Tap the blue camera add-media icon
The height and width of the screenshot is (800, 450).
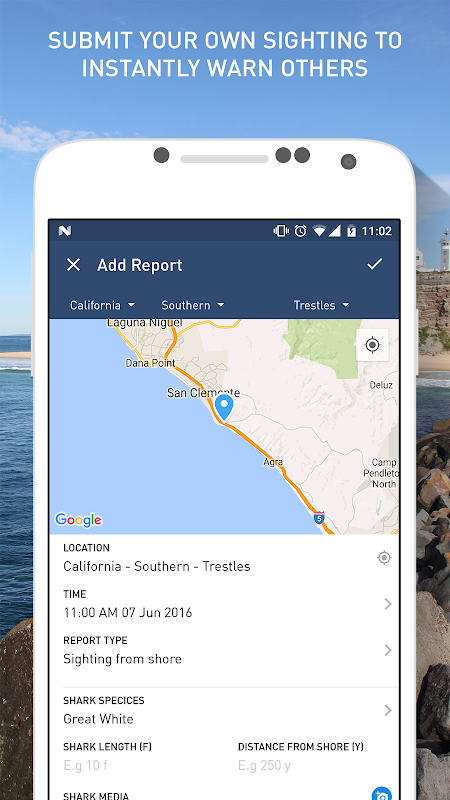pyautogui.click(x=381, y=793)
